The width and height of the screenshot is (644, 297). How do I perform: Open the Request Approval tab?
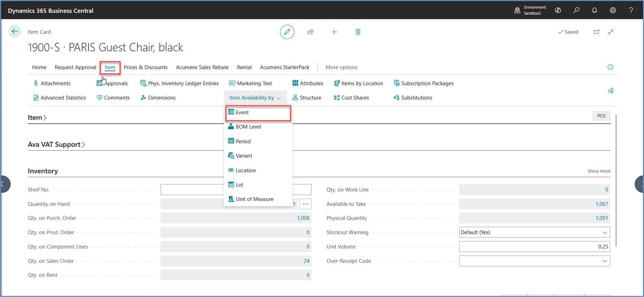coord(75,67)
